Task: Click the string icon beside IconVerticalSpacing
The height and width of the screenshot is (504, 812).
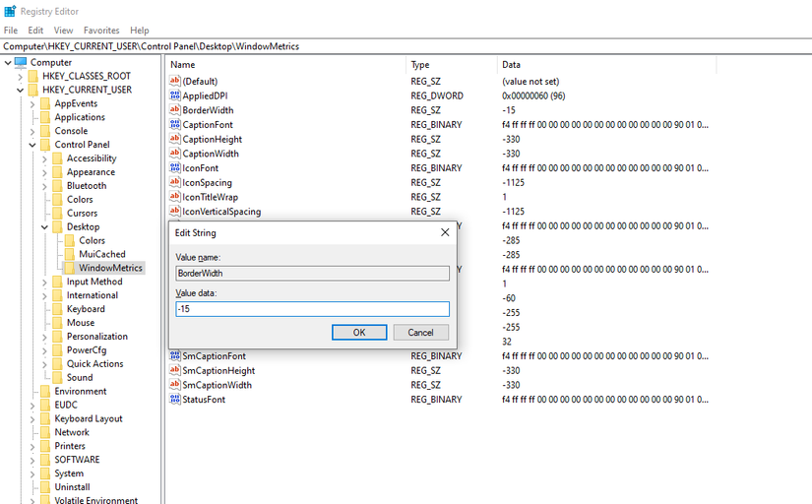Action: 175,212
